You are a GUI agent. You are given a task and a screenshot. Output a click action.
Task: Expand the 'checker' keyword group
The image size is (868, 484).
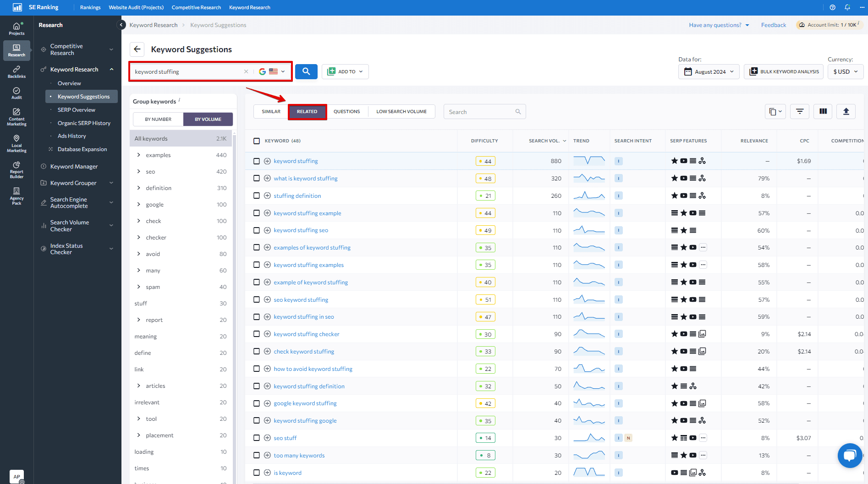138,237
